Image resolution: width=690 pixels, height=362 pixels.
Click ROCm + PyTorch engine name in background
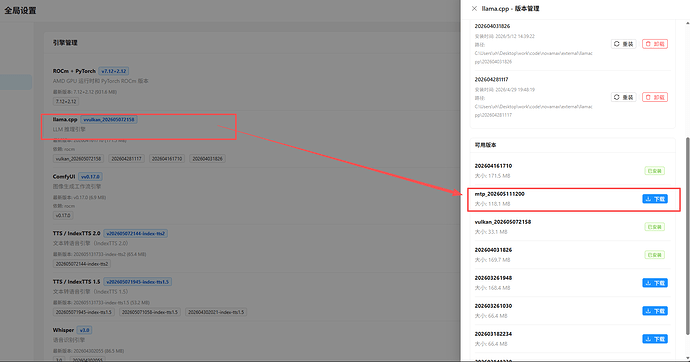tap(74, 71)
